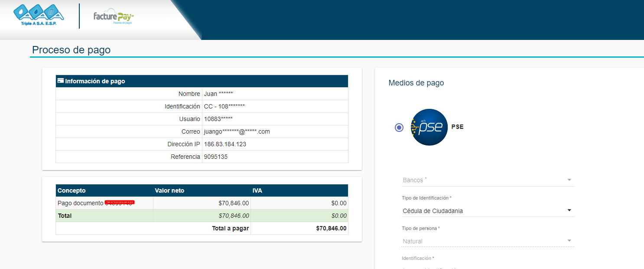Click the water drop icon in the Triple A logo
644x269 pixels.
click(21, 11)
